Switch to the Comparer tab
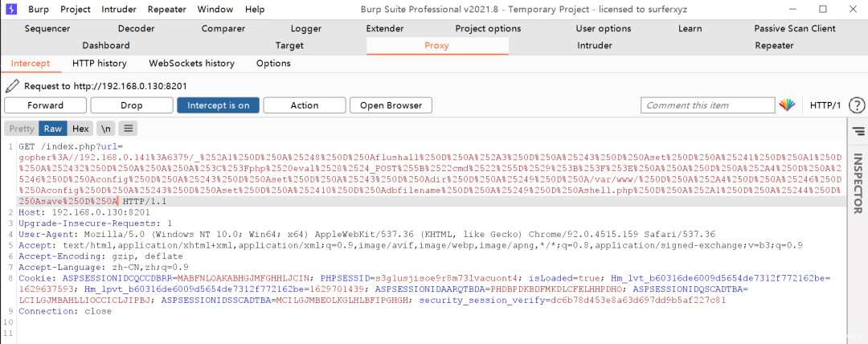This screenshot has width=868, height=344. [223, 28]
